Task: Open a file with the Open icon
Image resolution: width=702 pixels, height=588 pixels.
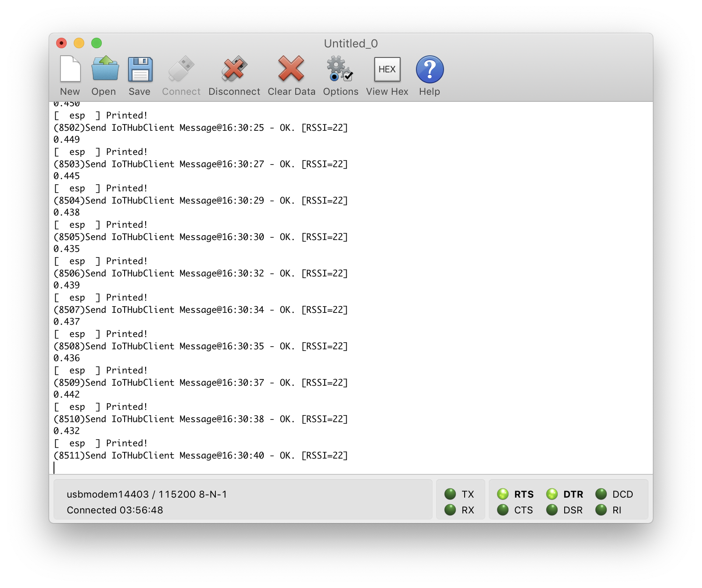Action: click(x=105, y=69)
